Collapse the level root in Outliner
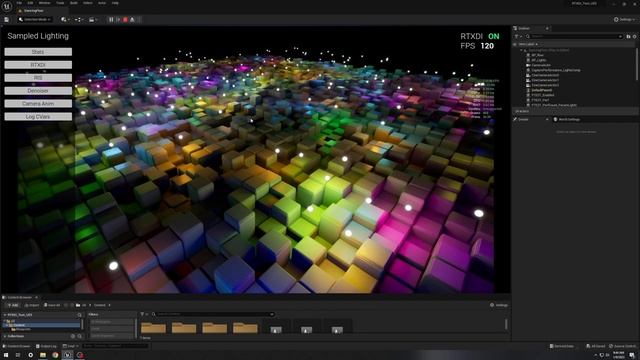The image size is (640, 360). click(x=521, y=50)
